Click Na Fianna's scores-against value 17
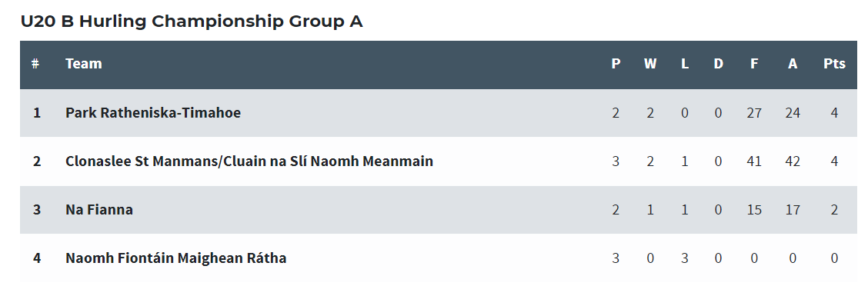The image size is (868, 286). click(793, 210)
